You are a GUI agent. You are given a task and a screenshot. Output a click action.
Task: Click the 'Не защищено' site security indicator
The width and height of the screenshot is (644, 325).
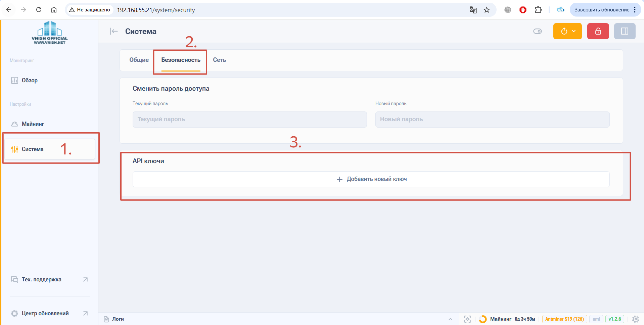[x=90, y=10]
